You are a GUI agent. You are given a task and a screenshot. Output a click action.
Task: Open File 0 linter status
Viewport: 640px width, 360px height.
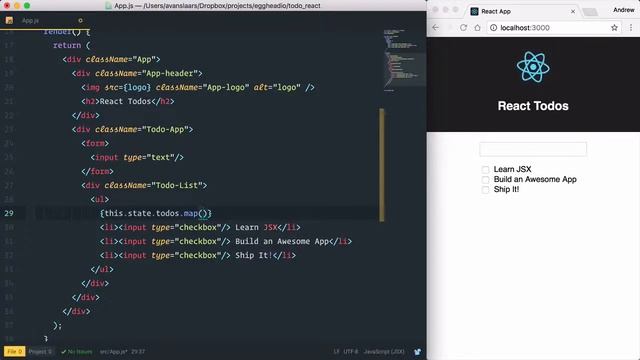pos(14,351)
